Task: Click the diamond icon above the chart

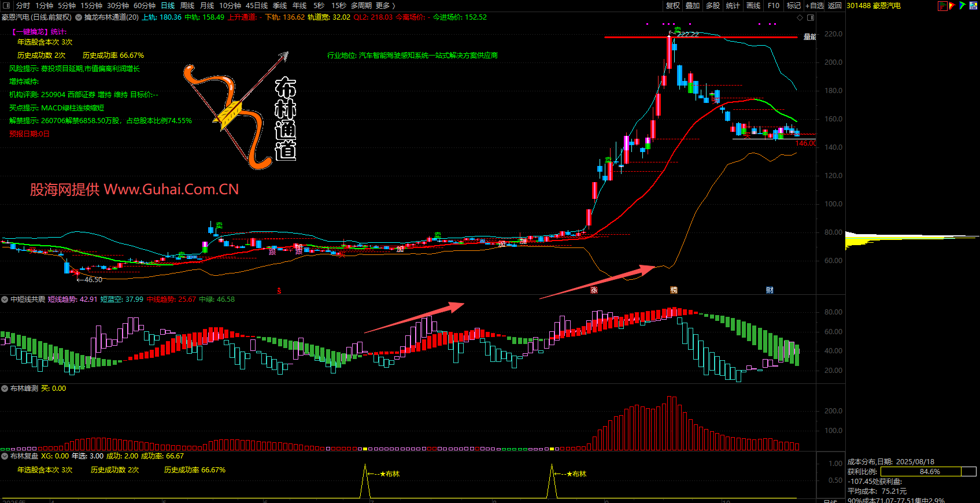Action: (x=800, y=17)
